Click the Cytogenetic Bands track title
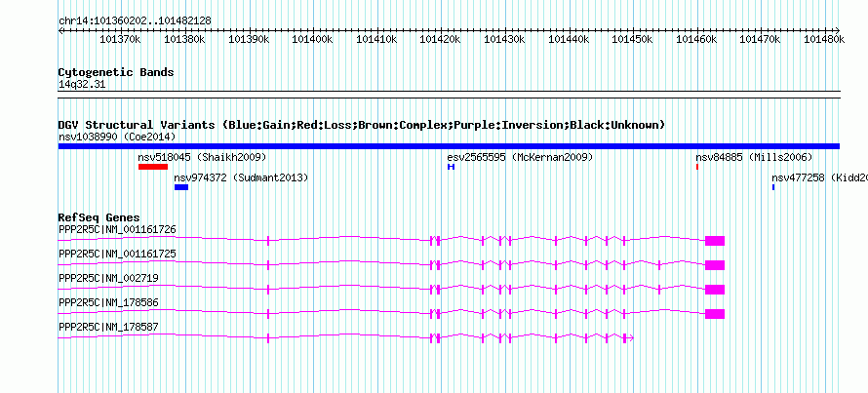Screen dimensions: 868x393 coord(116,72)
